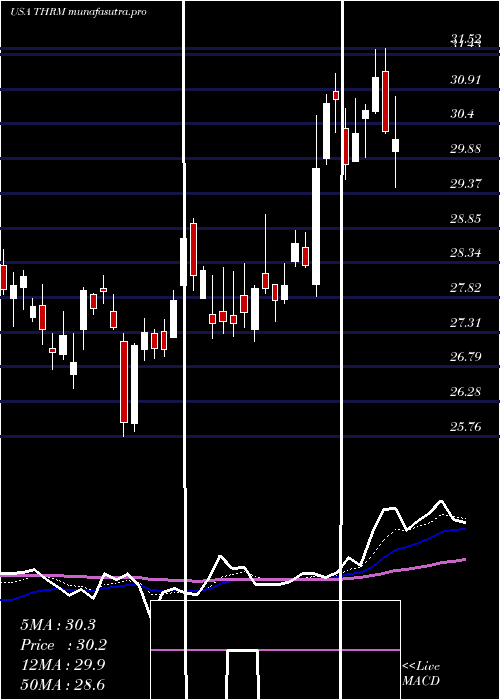Select the 27.82 price level label

pos(466,288)
